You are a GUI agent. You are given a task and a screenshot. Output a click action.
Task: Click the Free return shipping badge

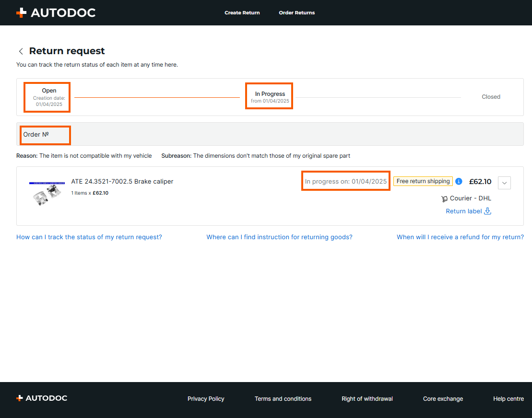(423, 181)
